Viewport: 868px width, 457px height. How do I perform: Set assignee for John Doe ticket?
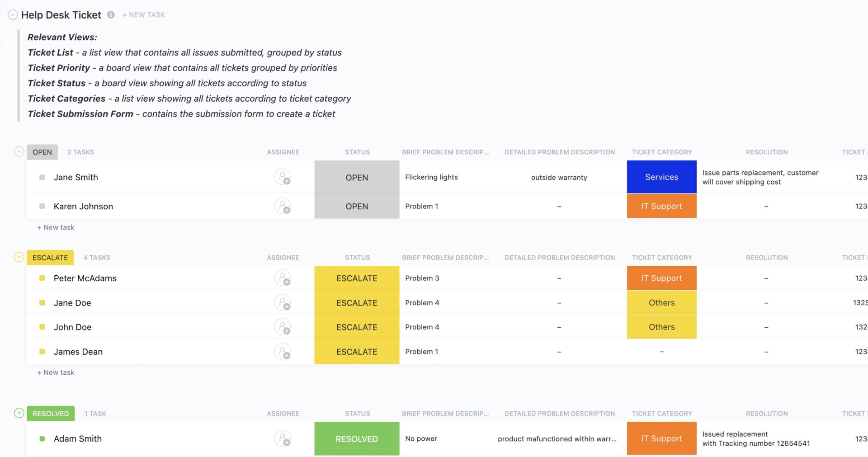click(x=283, y=327)
